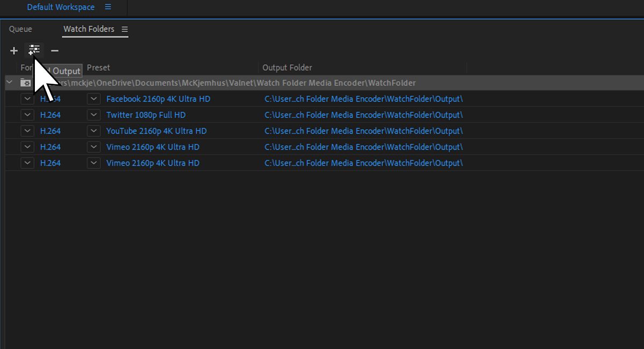Click the plus icon to add watch folder
This screenshot has width=644, height=349.
[13, 50]
